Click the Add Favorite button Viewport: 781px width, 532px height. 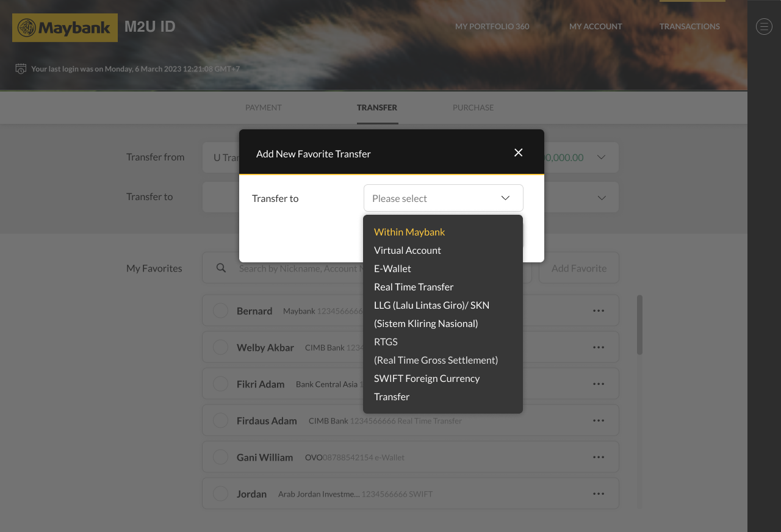point(578,268)
